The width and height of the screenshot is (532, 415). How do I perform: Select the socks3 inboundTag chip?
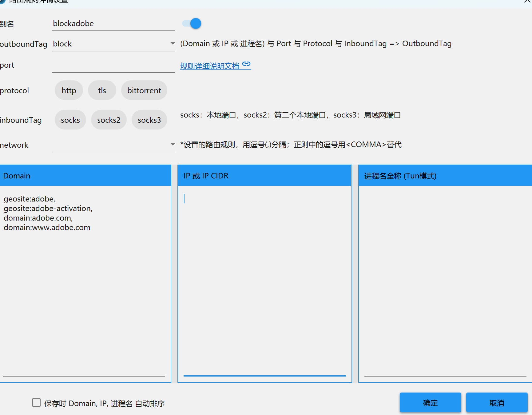point(149,120)
